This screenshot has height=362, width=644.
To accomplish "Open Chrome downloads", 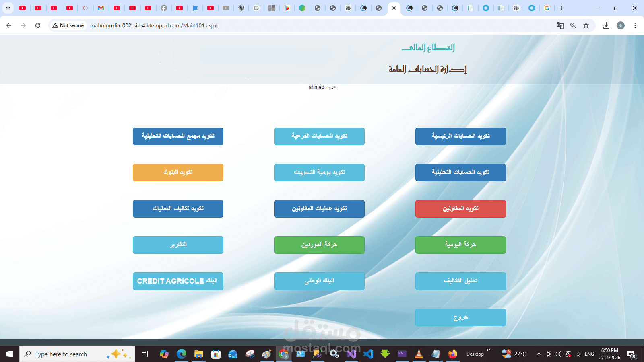I will pyautogui.click(x=606, y=25).
